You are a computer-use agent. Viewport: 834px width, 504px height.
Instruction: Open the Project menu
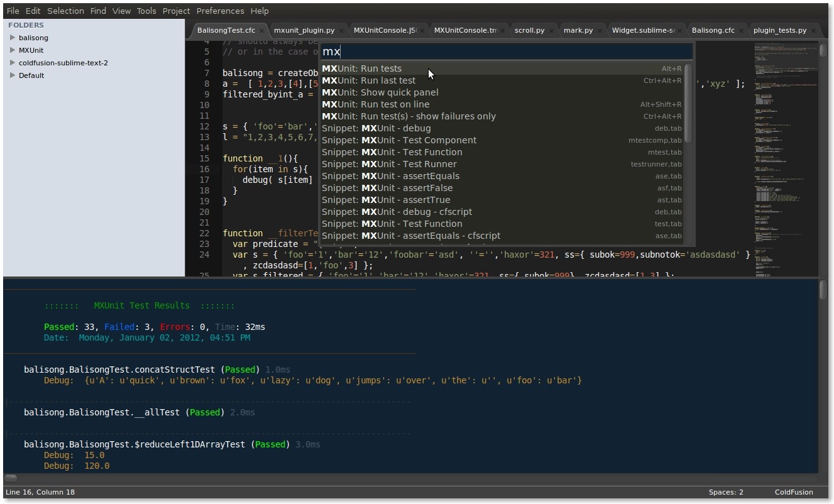tap(176, 11)
